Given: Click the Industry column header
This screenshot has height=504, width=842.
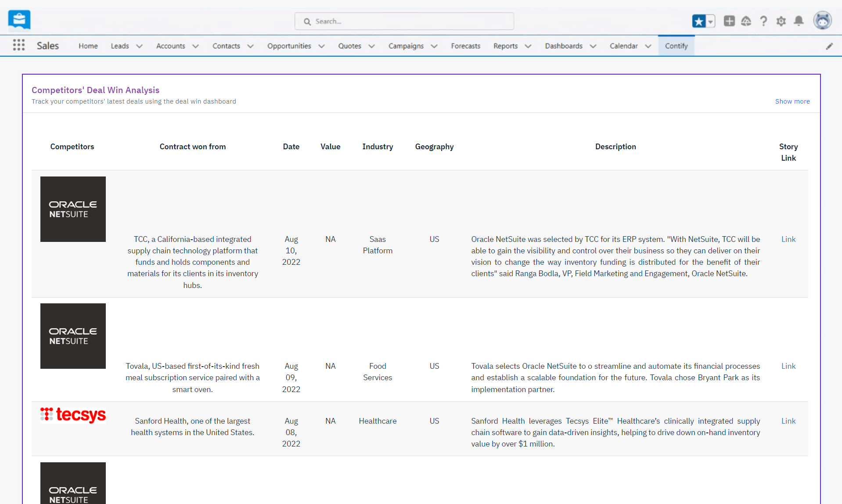Looking at the screenshot, I should [378, 147].
